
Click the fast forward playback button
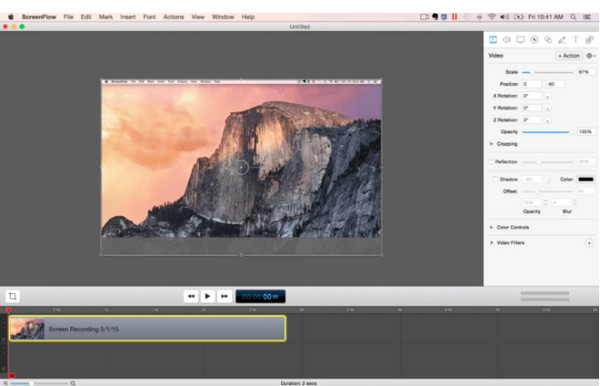click(224, 296)
